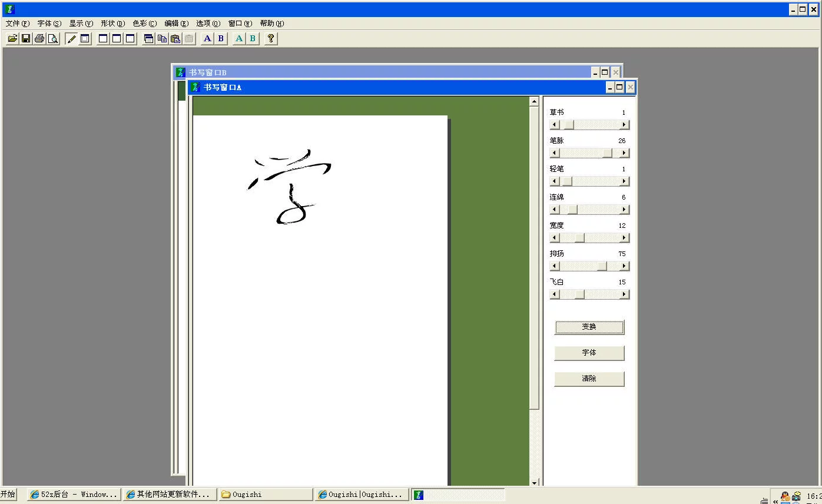The image size is (822, 504).
Task: Open the 色彩 menu
Action: click(x=144, y=24)
